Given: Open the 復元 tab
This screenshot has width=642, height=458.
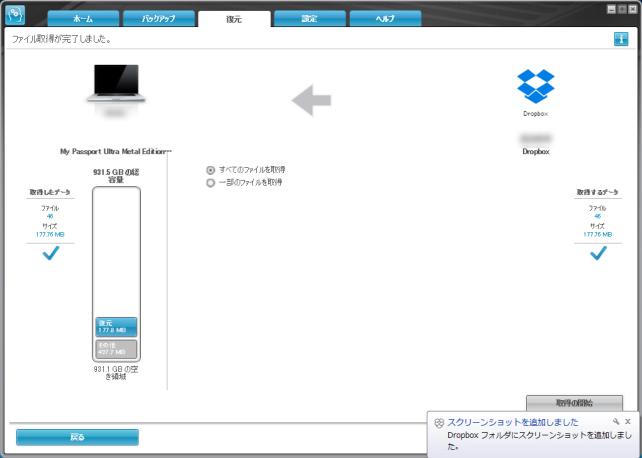Looking at the screenshot, I should pyautogui.click(x=234, y=19).
